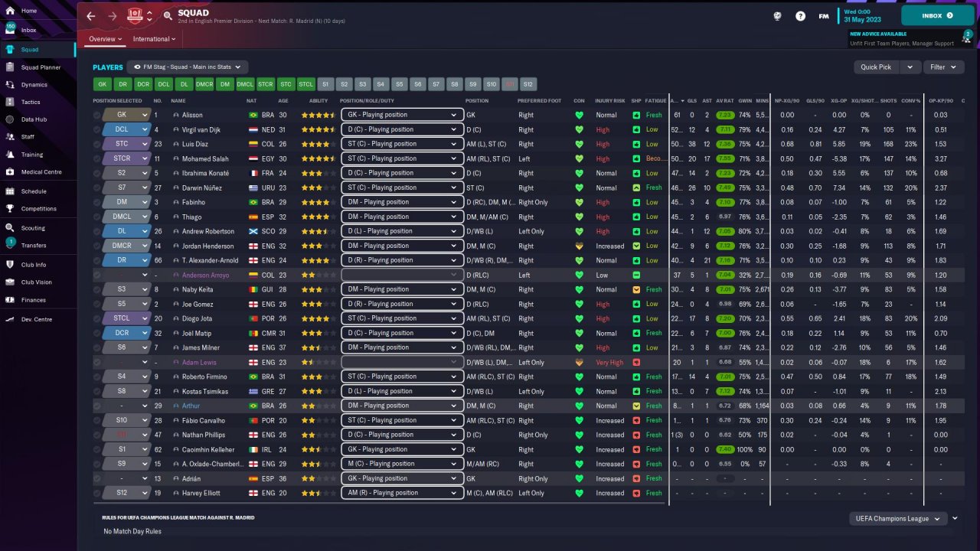Screen dimensions: 980x551
Task: Open the Transfers sidebar icon
Action: click(10, 245)
